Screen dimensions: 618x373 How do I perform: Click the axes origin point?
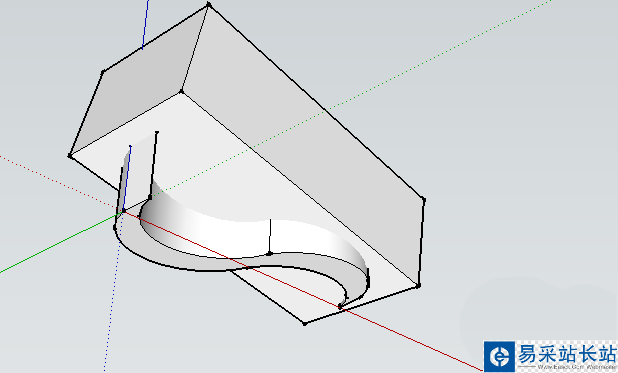pos(123,211)
